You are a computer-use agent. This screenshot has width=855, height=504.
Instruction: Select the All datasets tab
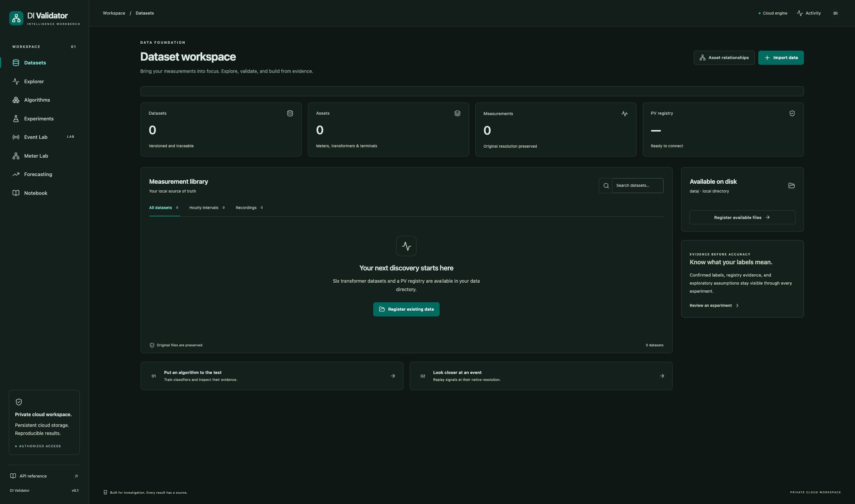pos(164,208)
